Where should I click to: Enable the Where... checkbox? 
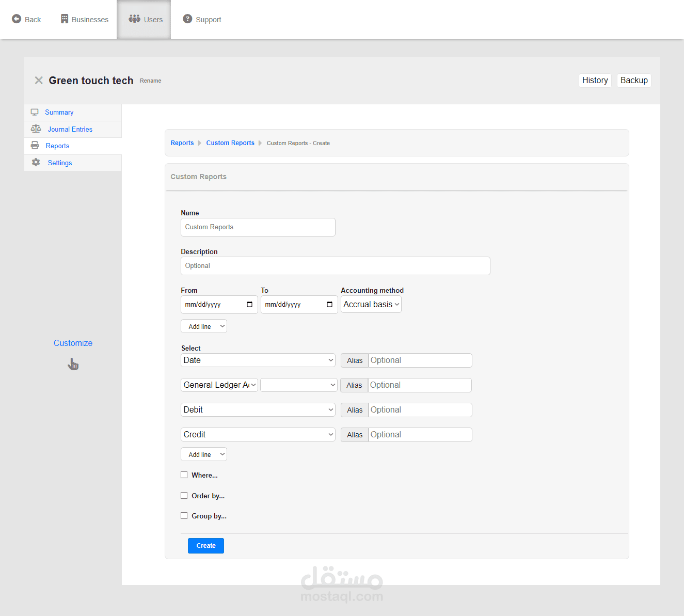pyautogui.click(x=184, y=475)
